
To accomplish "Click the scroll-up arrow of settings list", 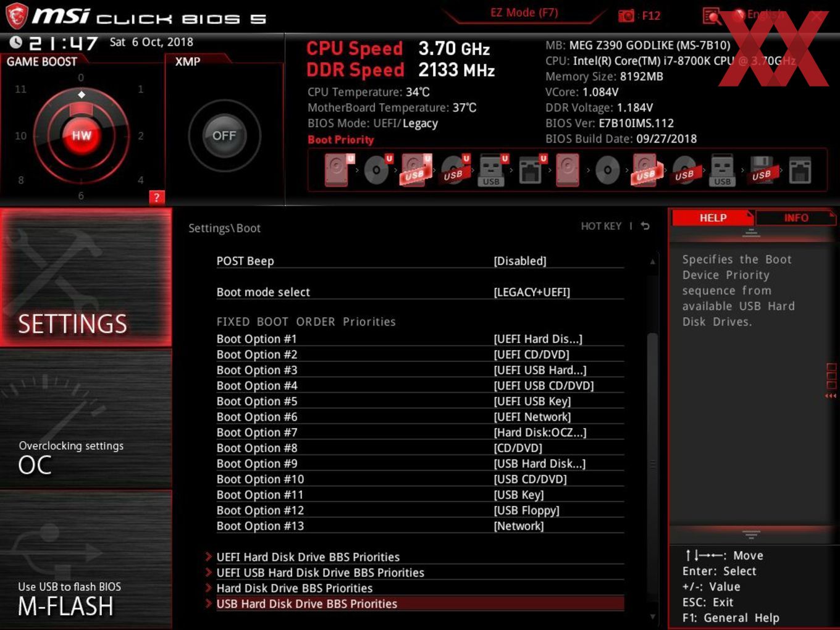I will pos(652,262).
